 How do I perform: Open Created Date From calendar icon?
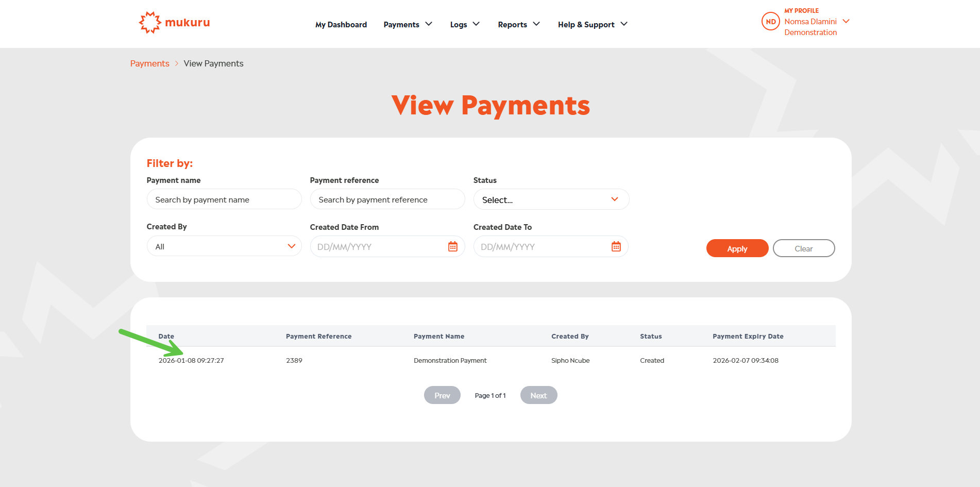click(452, 247)
